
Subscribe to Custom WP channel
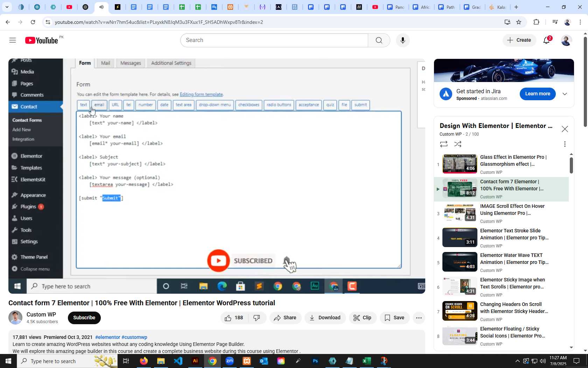coord(84,318)
